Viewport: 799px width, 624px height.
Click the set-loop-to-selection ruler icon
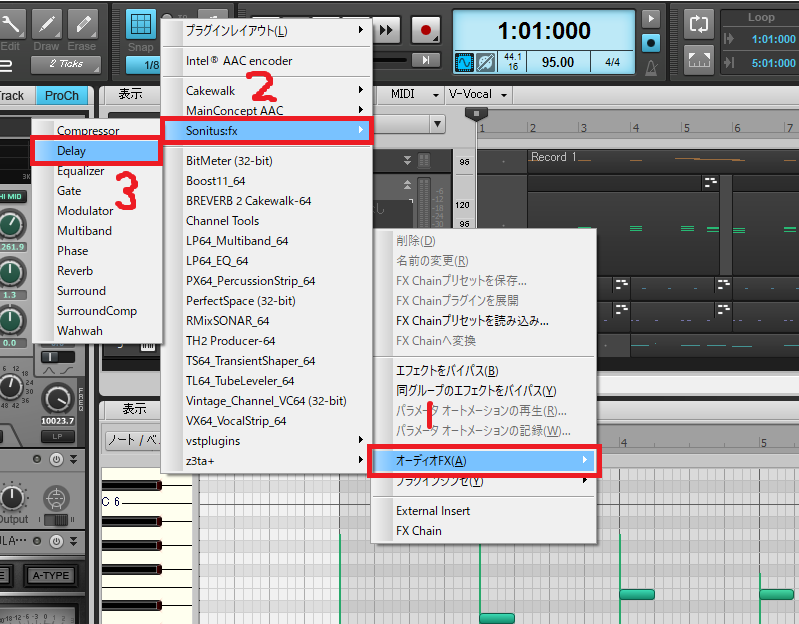tap(699, 60)
